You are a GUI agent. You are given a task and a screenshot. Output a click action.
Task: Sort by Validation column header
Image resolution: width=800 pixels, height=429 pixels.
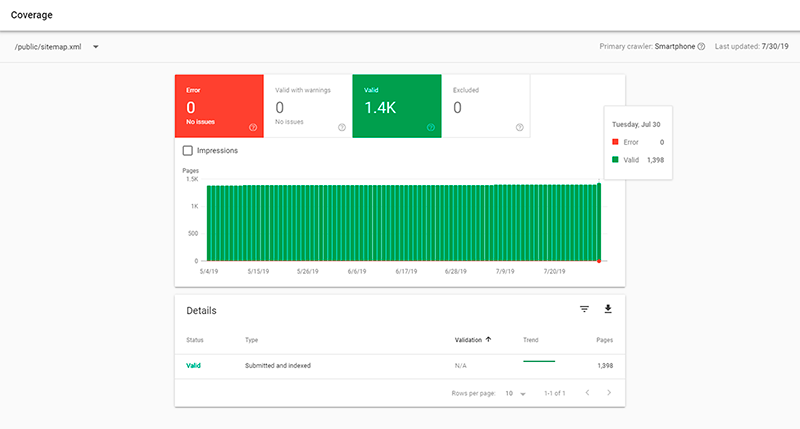tap(473, 340)
